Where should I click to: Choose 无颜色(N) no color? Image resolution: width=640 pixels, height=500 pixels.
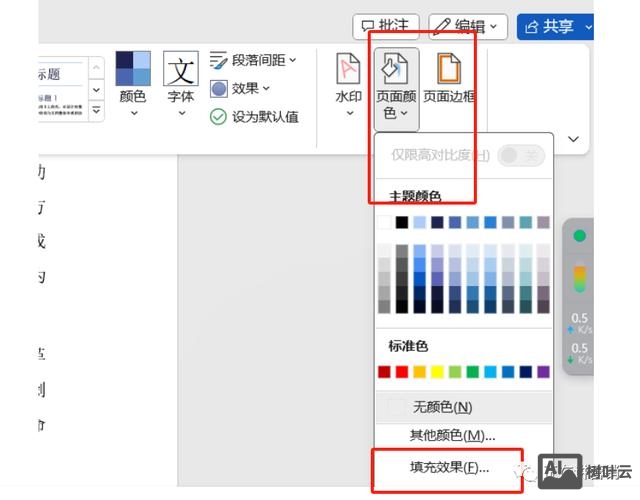pos(464,407)
